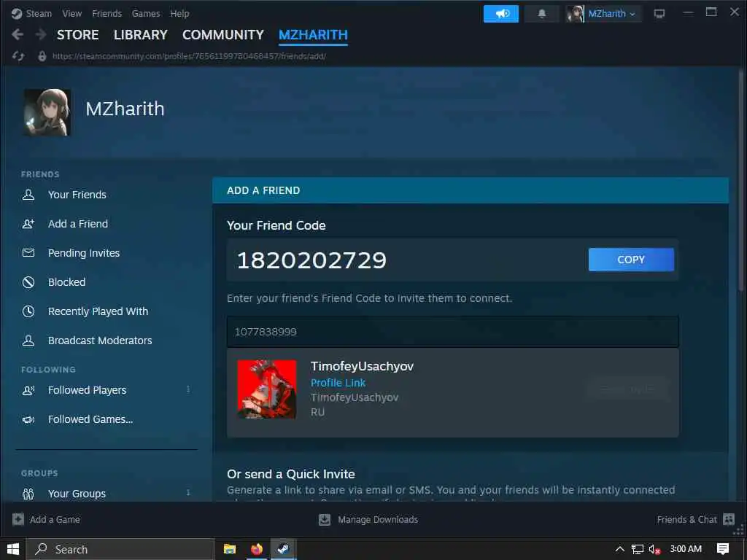The image size is (747, 560).
Task: Open the Steam menu
Action: click(x=39, y=13)
